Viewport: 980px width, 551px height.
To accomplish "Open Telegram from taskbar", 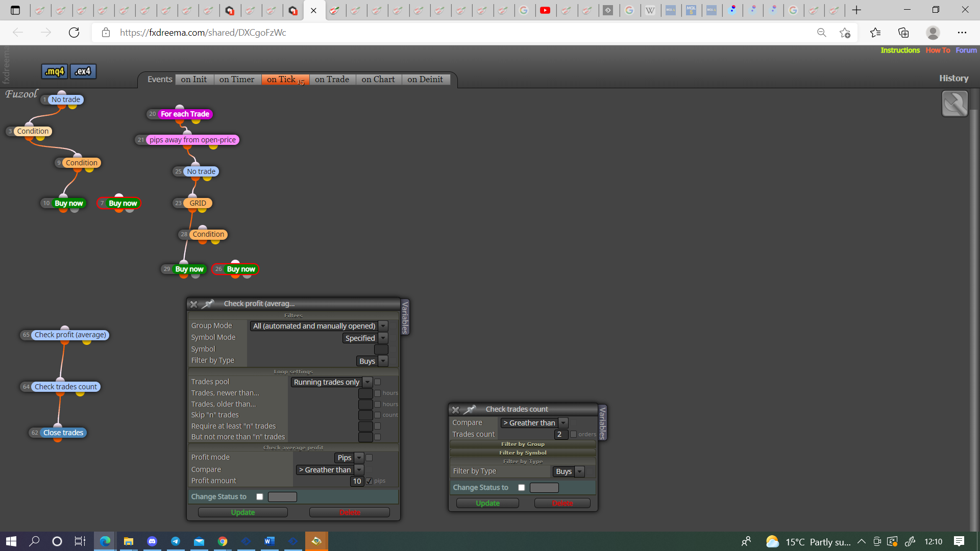I will click(x=176, y=541).
